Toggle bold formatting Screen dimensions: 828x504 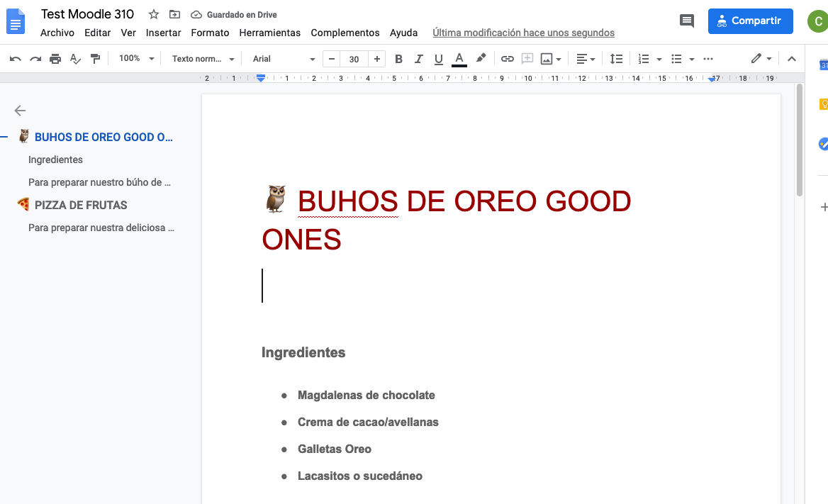click(x=398, y=59)
